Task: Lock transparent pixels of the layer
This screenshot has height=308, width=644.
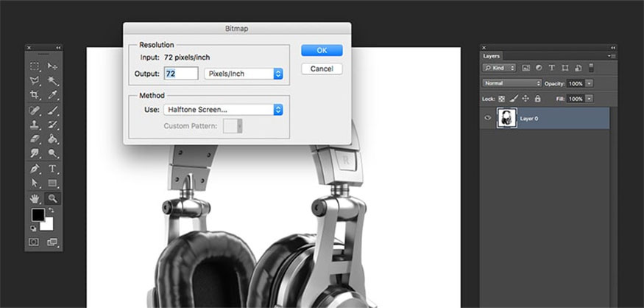Action: coord(501,99)
